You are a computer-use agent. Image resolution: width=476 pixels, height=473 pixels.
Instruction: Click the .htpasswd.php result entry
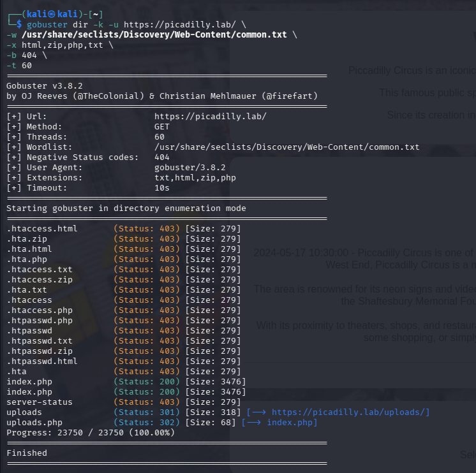tap(40, 321)
